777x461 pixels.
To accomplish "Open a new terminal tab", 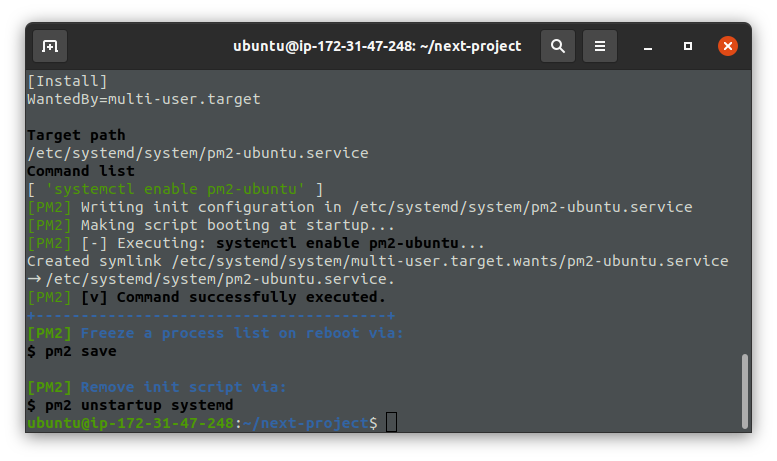I will (50, 46).
